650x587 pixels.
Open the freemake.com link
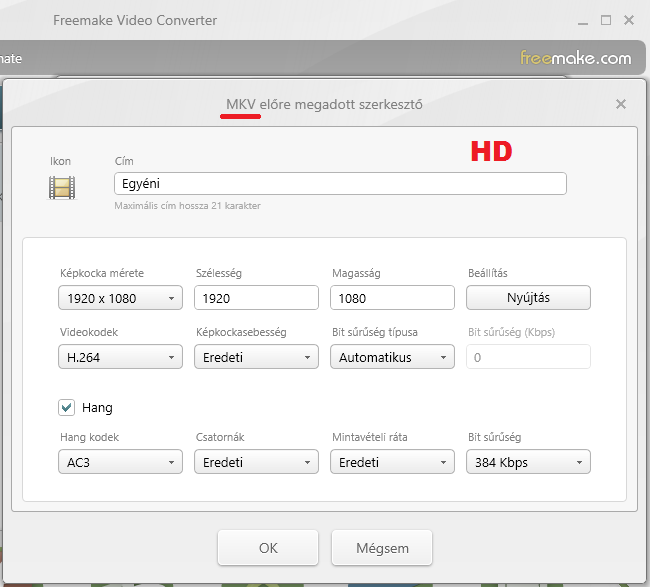click(x=576, y=58)
